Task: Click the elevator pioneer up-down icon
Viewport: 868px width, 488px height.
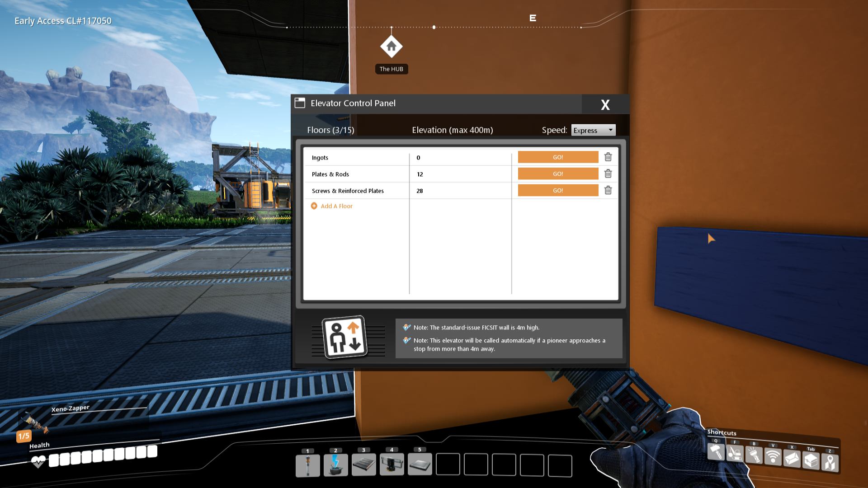Action: tap(344, 337)
